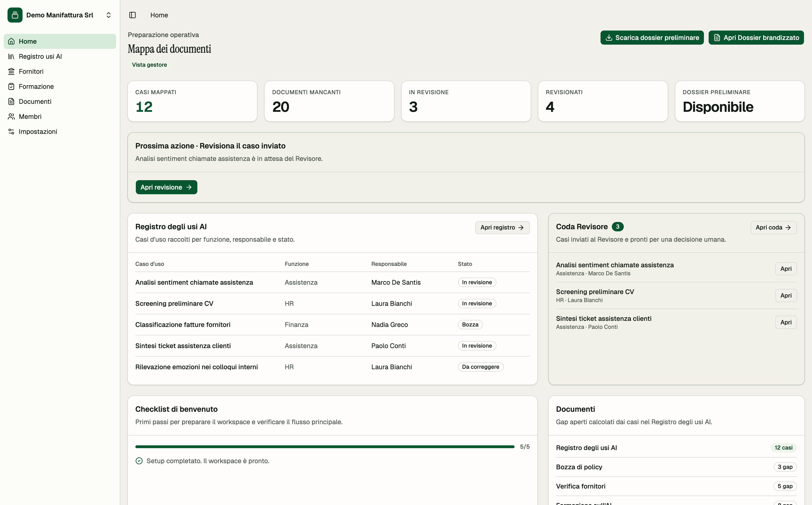Select Screening preliminare CV table row
Screen dimensions: 812x505
click(x=332, y=304)
